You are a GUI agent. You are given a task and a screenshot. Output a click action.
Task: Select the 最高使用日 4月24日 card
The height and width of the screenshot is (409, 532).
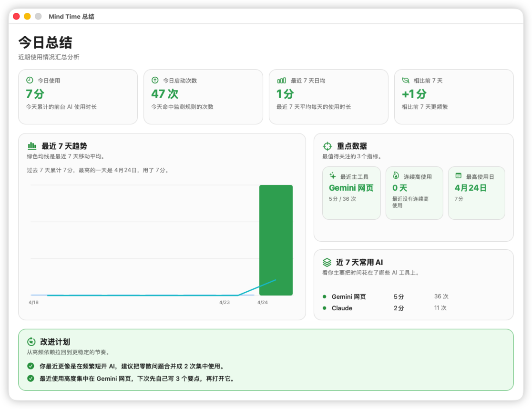click(477, 193)
